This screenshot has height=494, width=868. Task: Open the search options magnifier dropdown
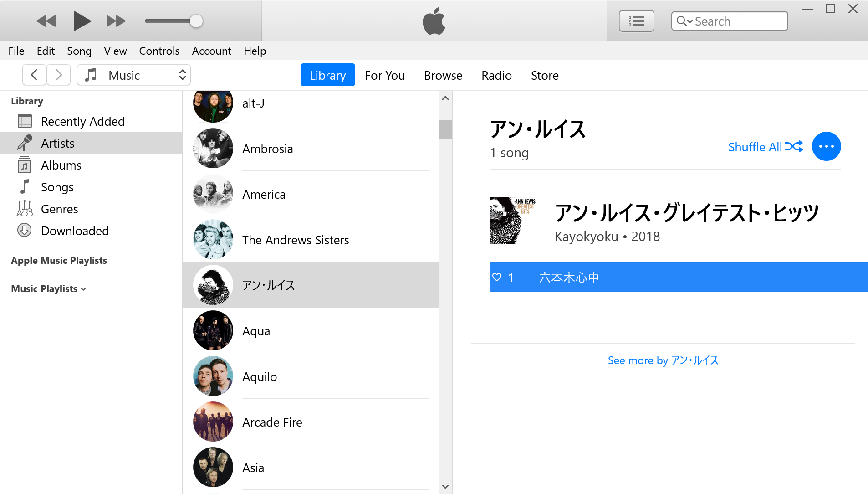pos(684,21)
